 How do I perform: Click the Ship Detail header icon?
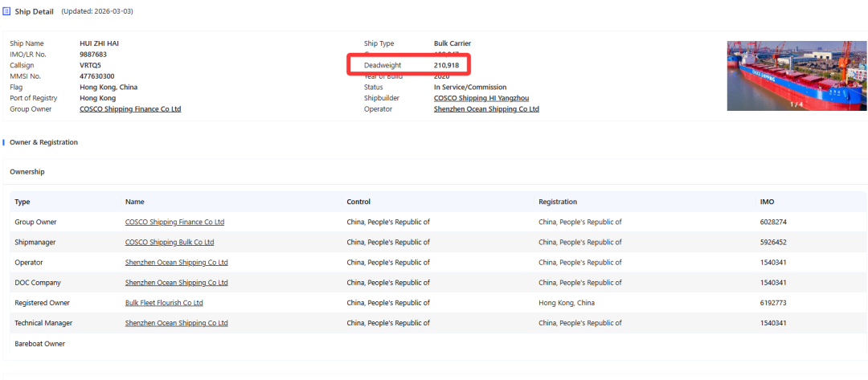[7, 11]
